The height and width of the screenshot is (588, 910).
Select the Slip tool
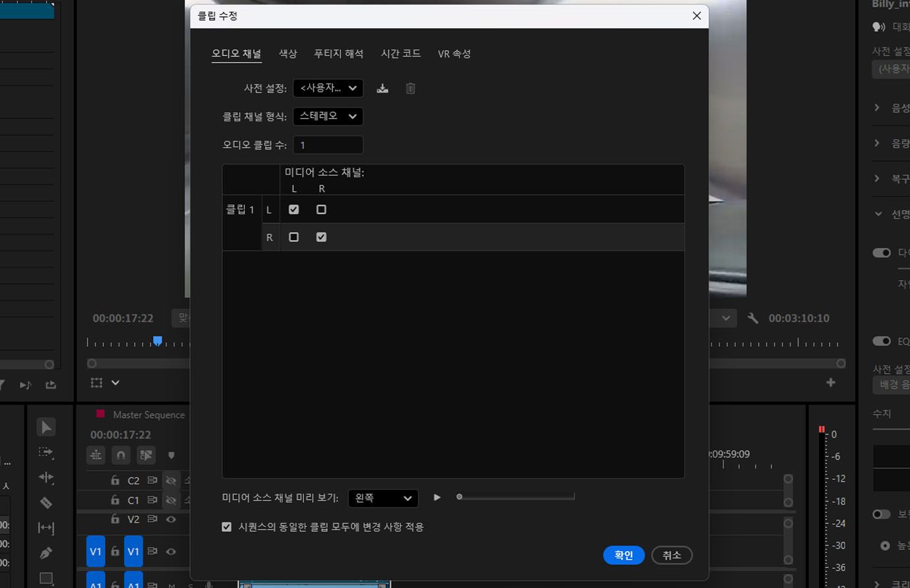point(45,527)
